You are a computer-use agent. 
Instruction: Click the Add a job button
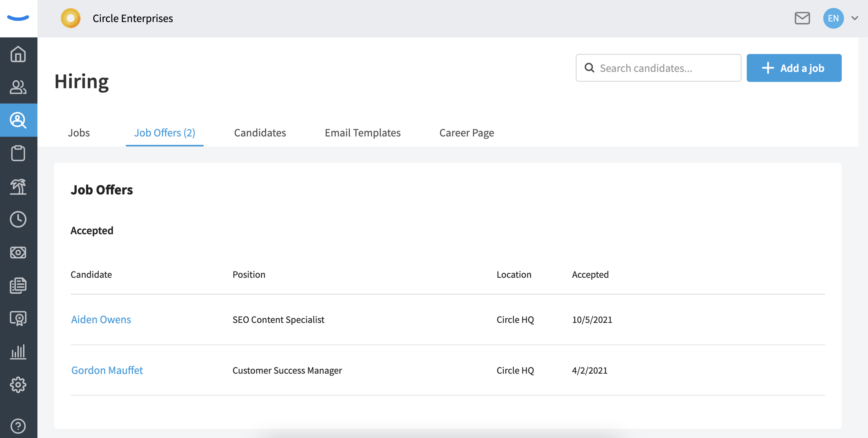794,68
